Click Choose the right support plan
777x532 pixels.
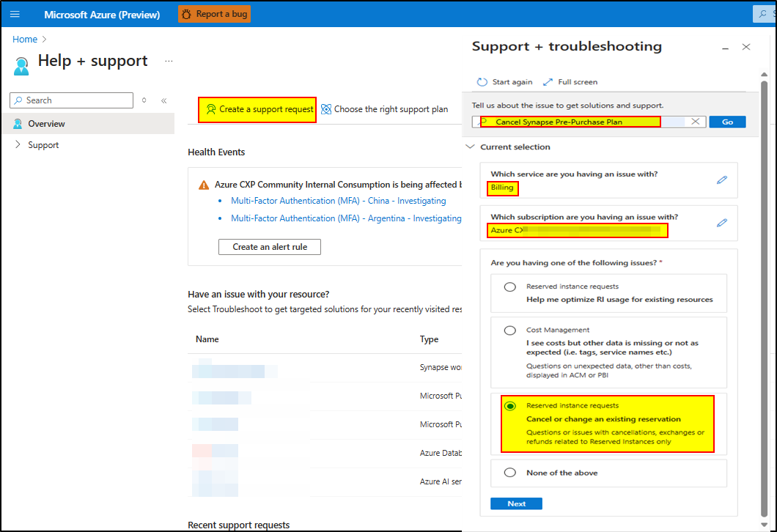[385, 109]
